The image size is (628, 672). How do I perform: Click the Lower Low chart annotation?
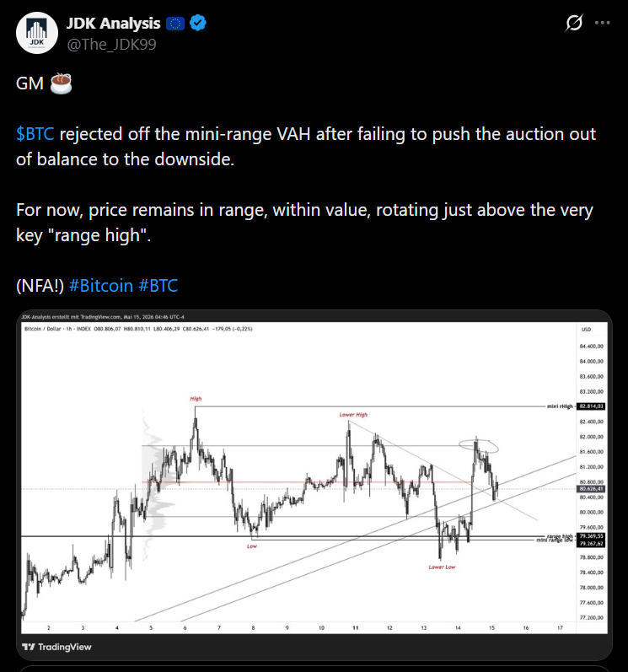[442, 567]
